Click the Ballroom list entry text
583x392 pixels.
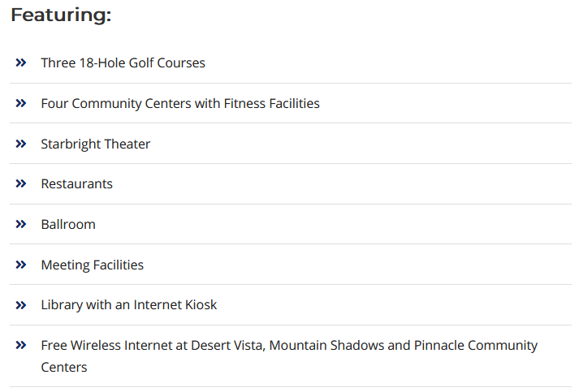[68, 224]
